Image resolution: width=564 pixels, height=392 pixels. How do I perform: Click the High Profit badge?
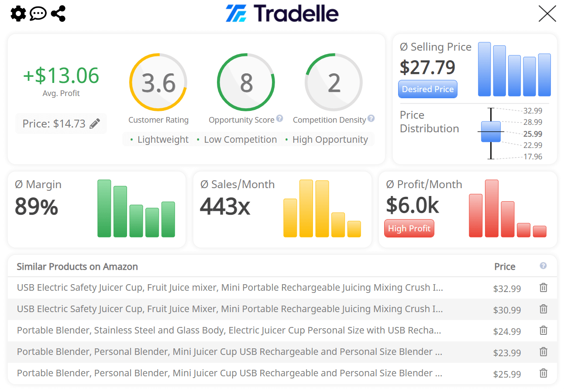click(409, 228)
